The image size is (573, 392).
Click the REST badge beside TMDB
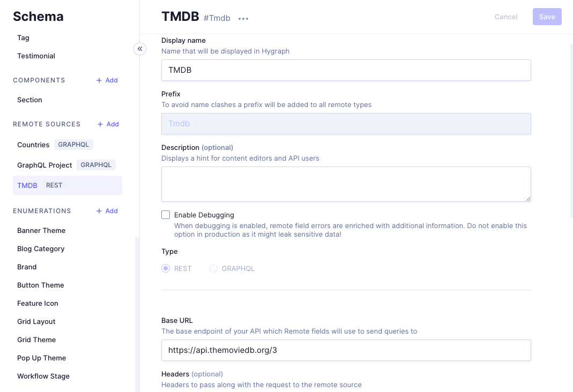[54, 185]
